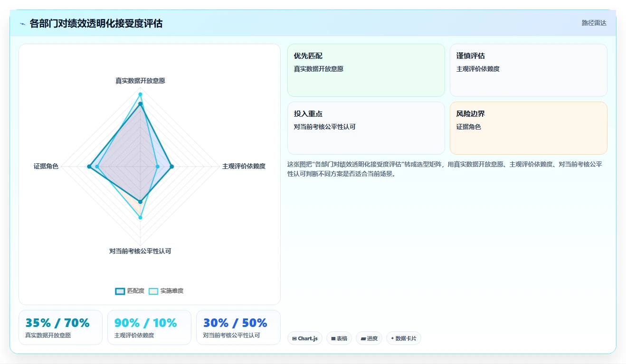The image size is (626, 364).
Task: Select the 进度 tag
Action: tap(369, 338)
